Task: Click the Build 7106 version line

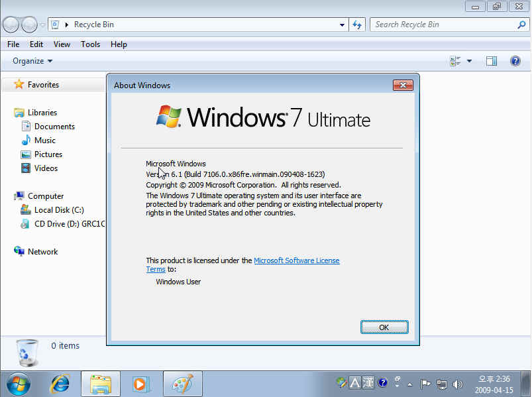Action: (235, 174)
